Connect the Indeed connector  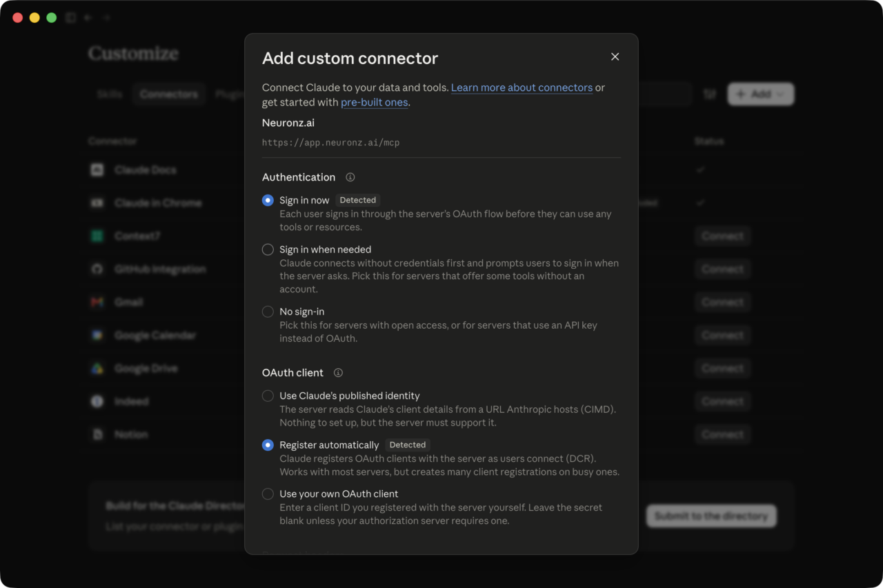(722, 401)
